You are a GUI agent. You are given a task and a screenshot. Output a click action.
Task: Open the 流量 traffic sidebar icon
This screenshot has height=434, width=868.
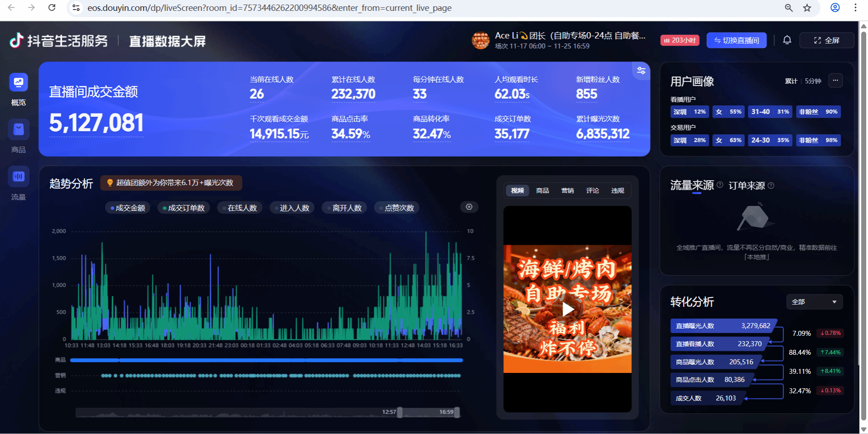click(19, 177)
